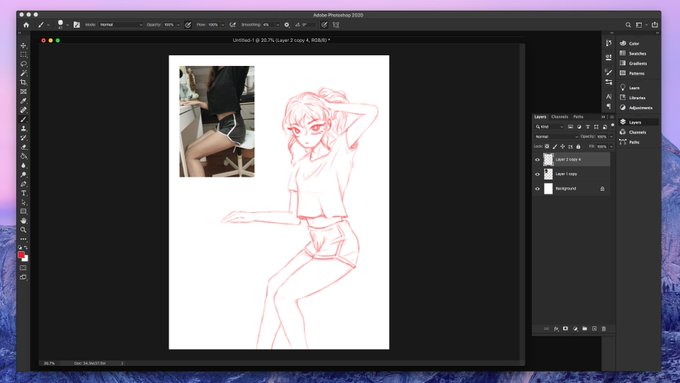Open the Layers panel flyout menu
680x383 pixels.
point(612,117)
